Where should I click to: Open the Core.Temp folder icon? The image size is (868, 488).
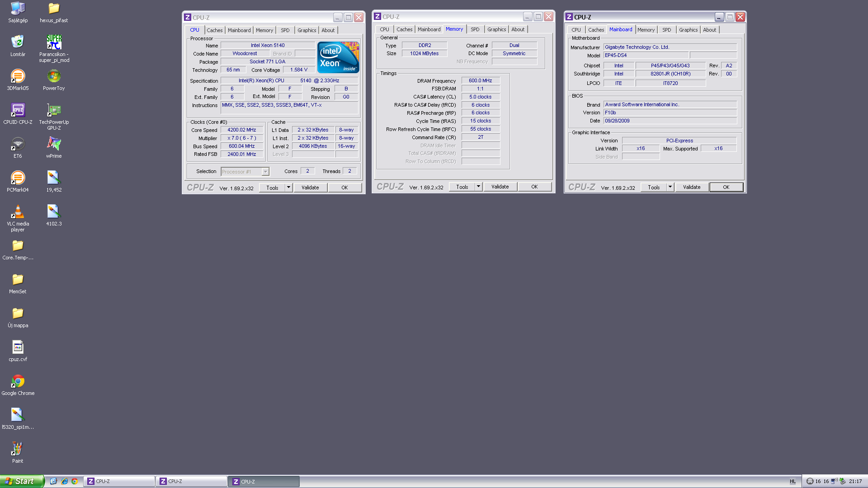click(x=18, y=245)
